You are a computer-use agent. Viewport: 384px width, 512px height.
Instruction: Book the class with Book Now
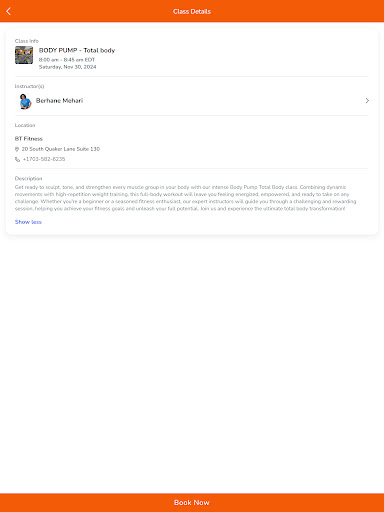[192, 503]
